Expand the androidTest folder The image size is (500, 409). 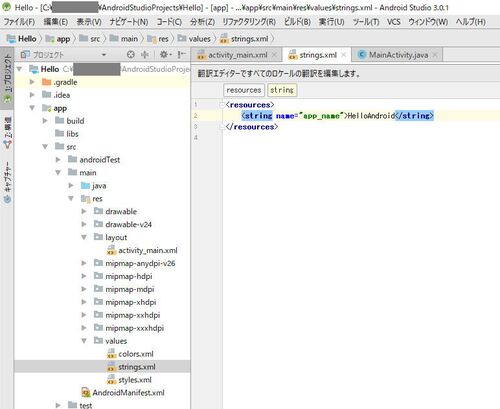[x=58, y=160]
